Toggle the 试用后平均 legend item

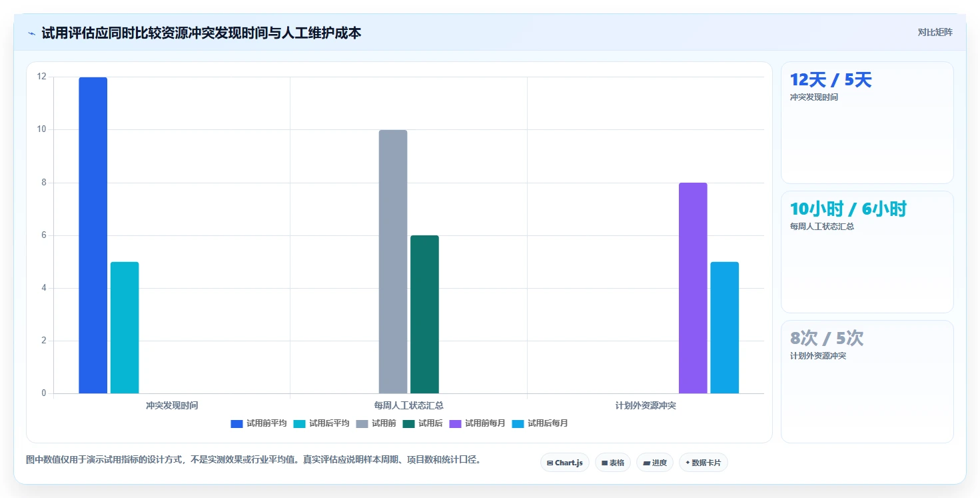(321, 423)
